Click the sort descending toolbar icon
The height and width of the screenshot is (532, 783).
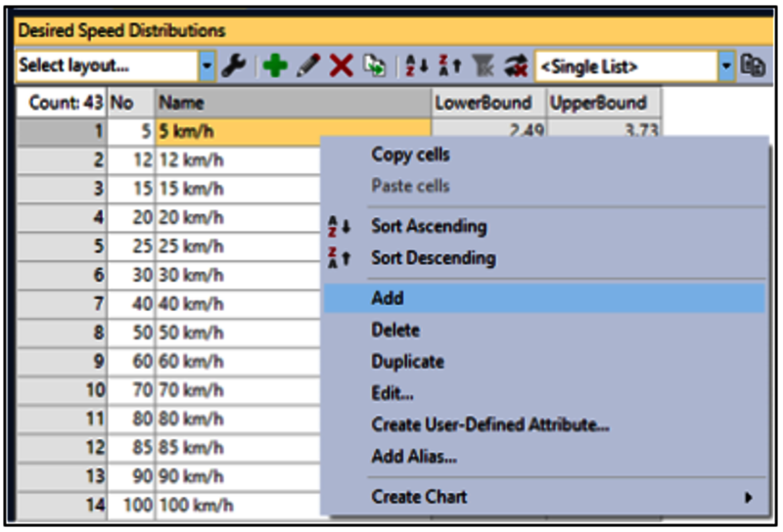coord(443,66)
